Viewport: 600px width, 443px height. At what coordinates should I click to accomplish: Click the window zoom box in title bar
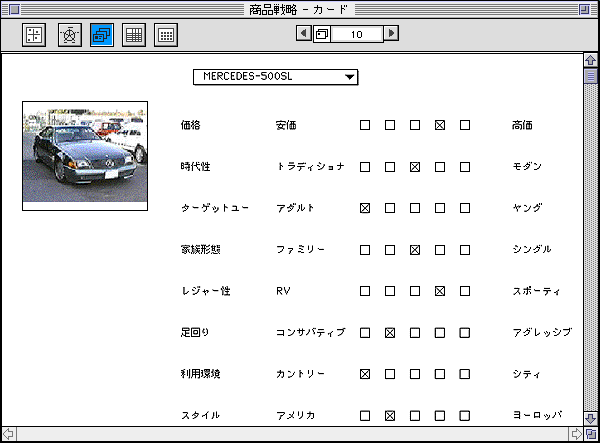point(584,9)
